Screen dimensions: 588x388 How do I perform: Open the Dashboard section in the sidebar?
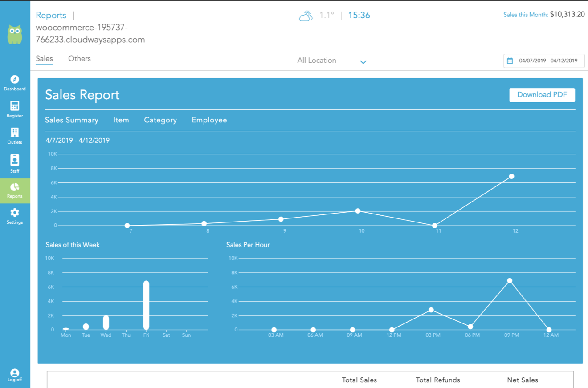[x=15, y=83]
